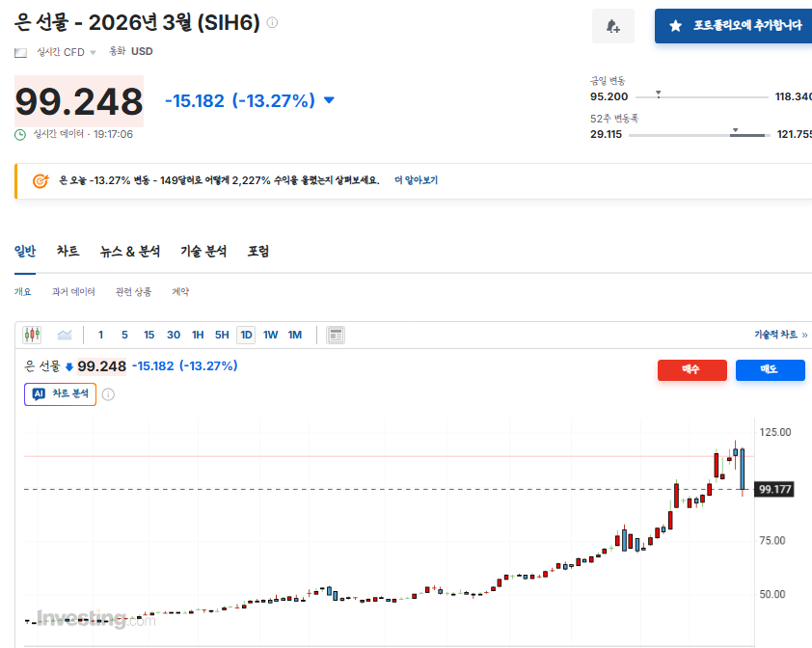This screenshot has height=648, width=812.
Task: Select the 1D chart interval
Action: coord(246,335)
